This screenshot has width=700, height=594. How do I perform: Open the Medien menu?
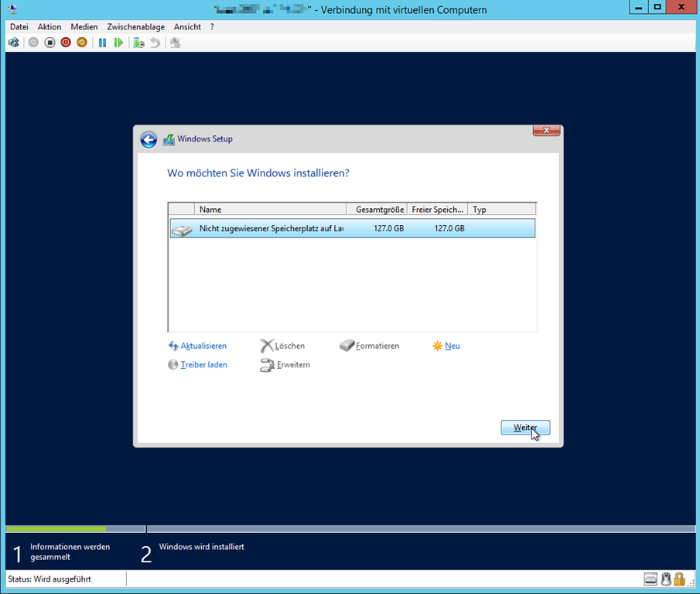point(84,27)
